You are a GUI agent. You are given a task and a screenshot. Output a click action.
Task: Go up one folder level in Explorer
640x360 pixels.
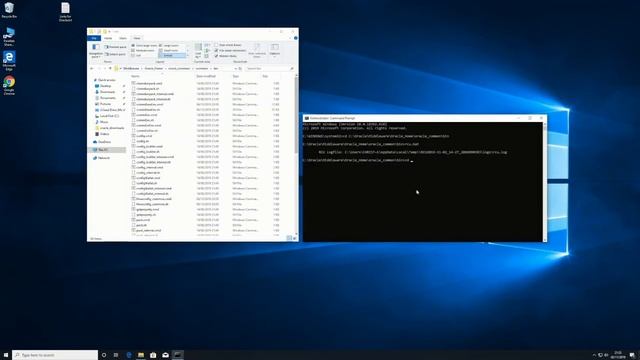coord(110,69)
